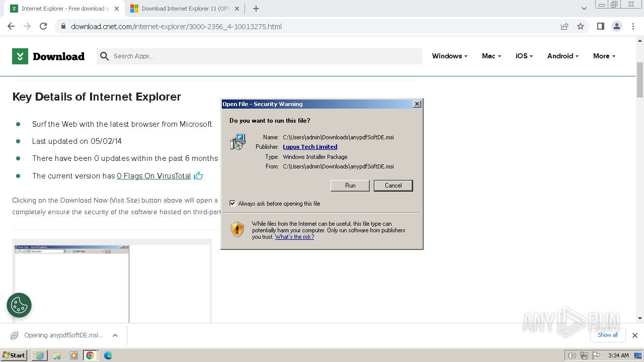Open File Explorer from the taskbar
644x362 pixels.
pyautogui.click(x=57, y=355)
